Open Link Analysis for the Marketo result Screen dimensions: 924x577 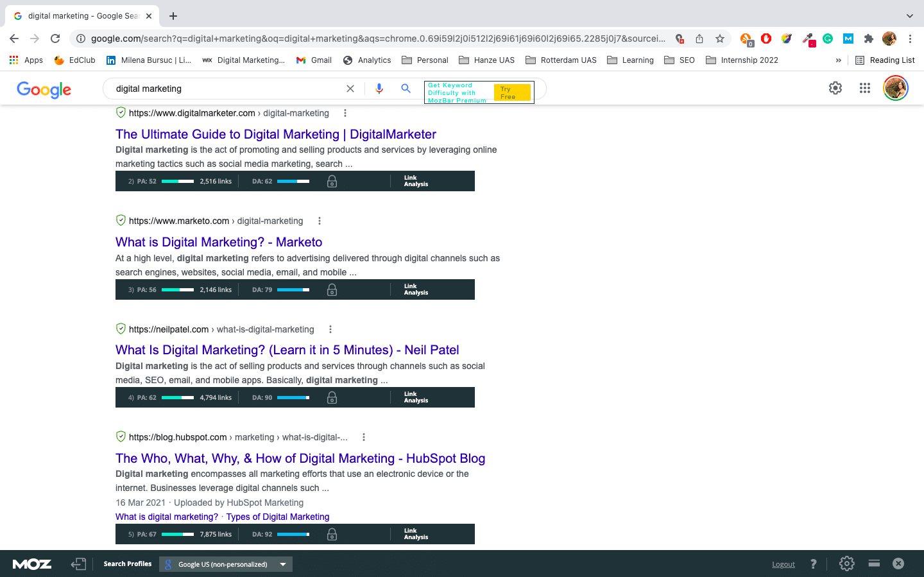click(416, 289)
